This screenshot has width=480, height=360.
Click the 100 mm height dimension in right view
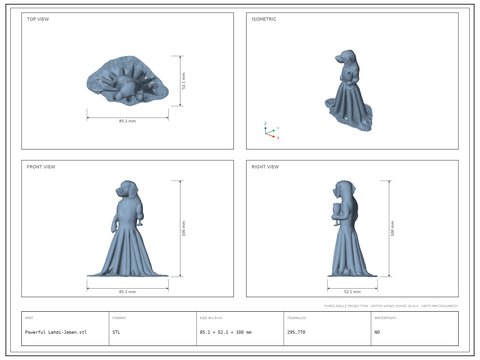point(392,229)
